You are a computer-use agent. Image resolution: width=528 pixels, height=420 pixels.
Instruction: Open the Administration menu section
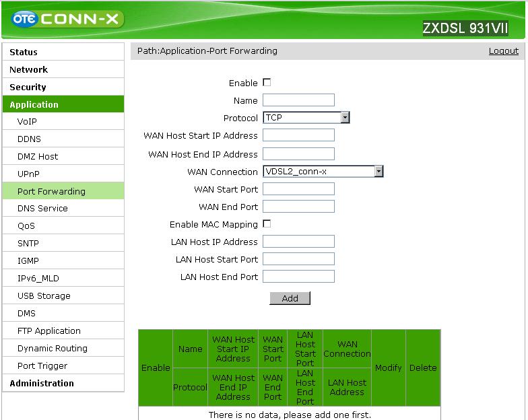point(63,383)
